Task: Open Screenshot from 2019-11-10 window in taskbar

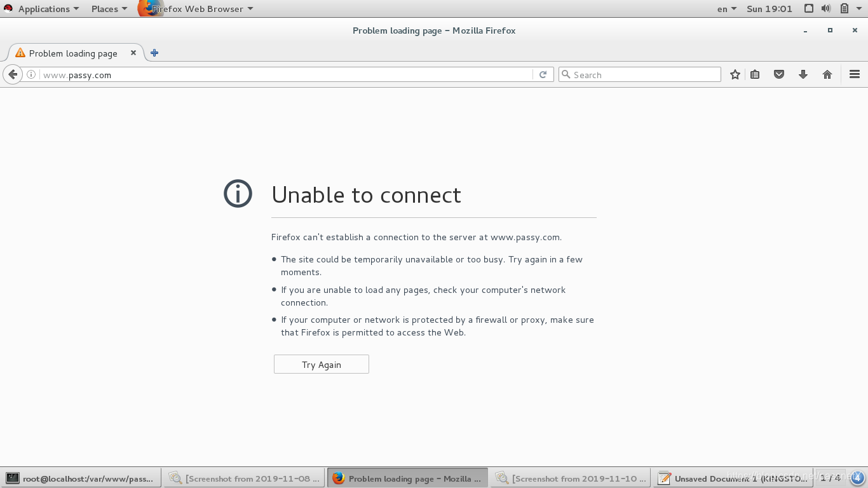Action: pos(571,478)
